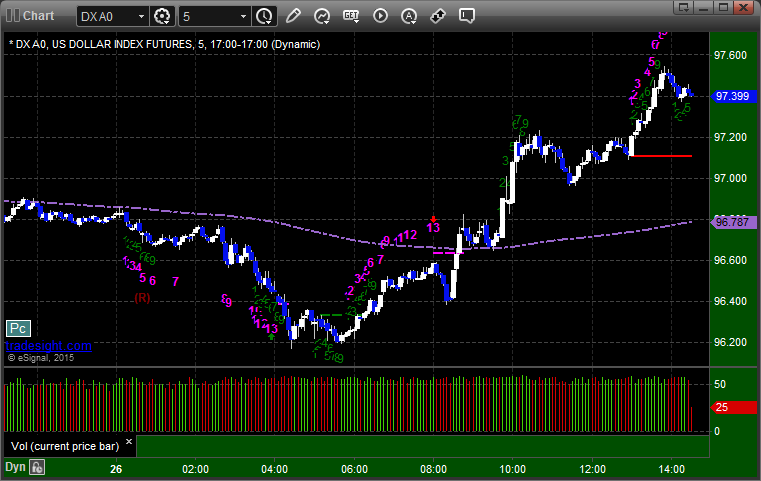Click the Dyn scaling label
Screen dimensions: 761x481
click(15, 467)
